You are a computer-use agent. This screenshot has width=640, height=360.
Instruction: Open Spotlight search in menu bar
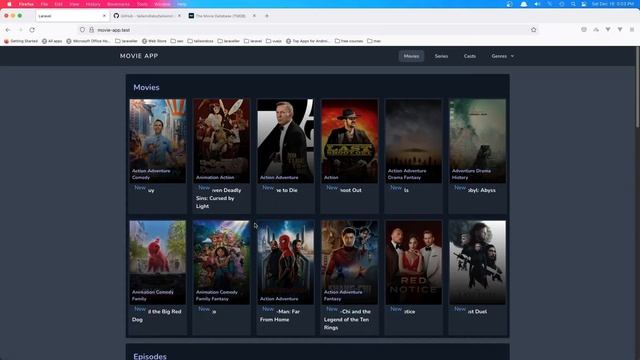tap(573, 4)
